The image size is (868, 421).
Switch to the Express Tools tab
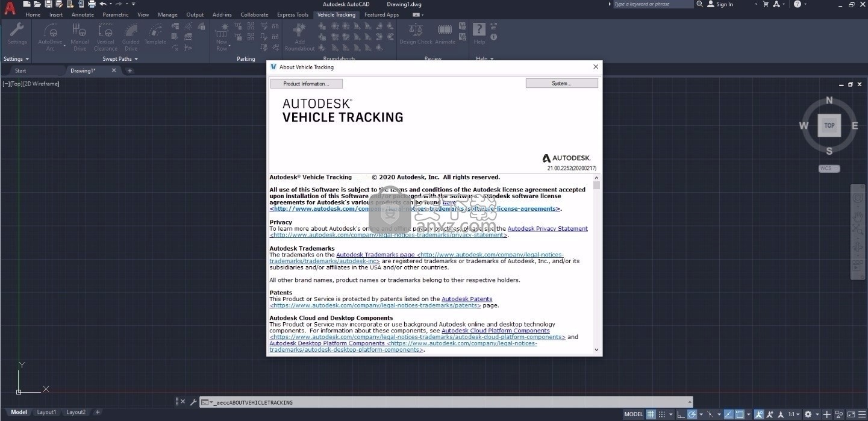point(293,14)
